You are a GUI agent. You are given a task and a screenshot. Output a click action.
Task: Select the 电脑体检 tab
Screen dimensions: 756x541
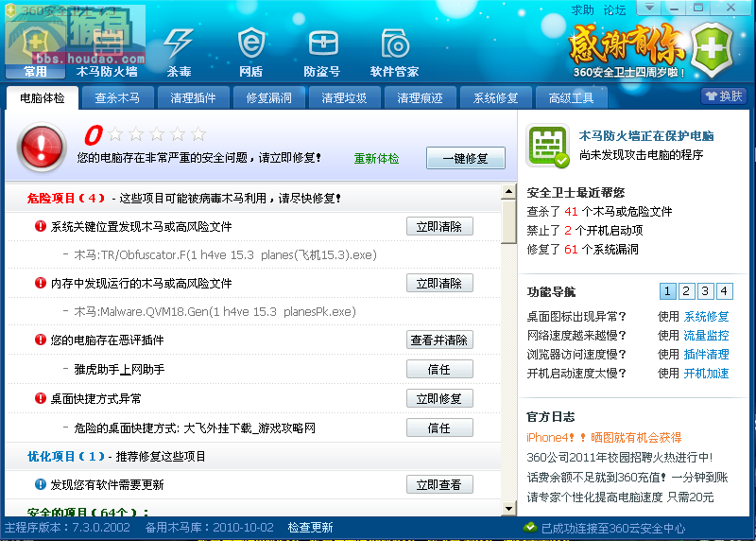click(43, 98)
